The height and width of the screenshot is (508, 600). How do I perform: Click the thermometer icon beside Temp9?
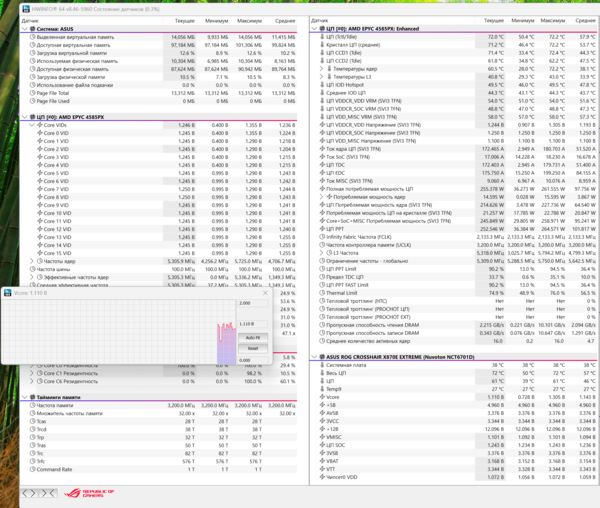(x=322, y=389)
